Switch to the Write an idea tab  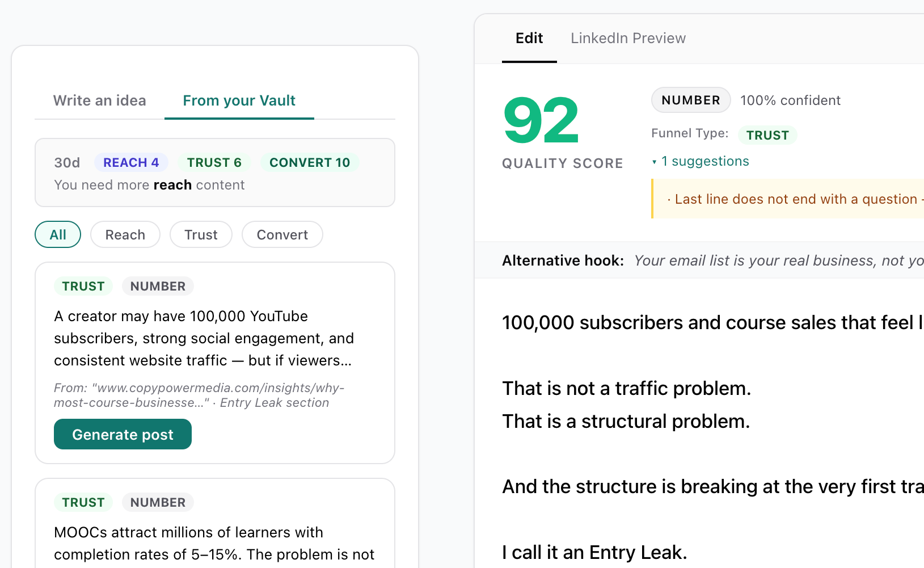click(x=99, y=100)
